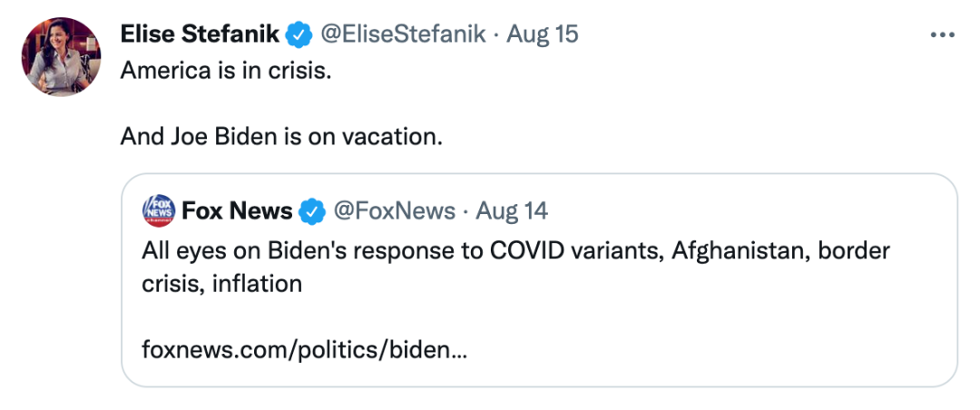The height and width of the screenshot is (410, 980).
Task: Click the Fox News logo avatar
Action: point(158,210)
